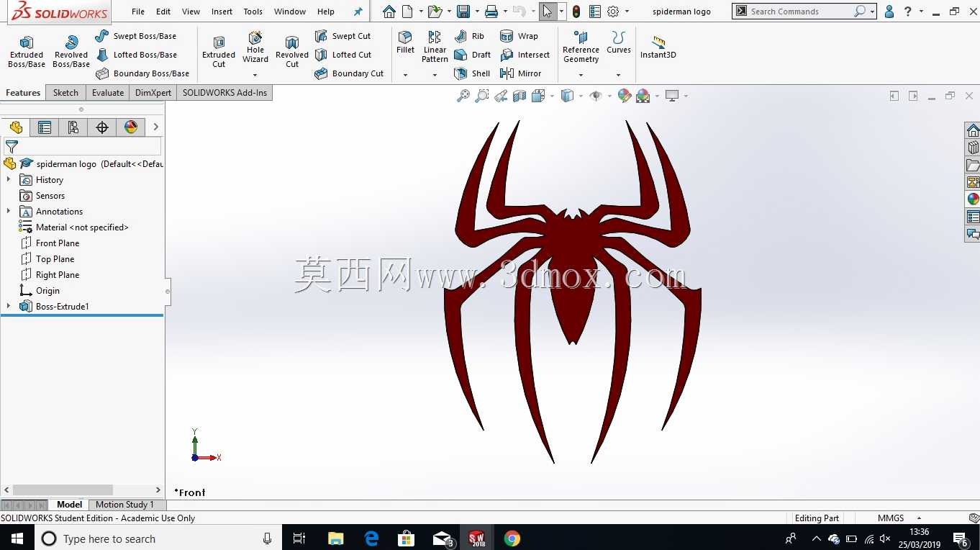The width and height of the screenshot is (980, 550).
Task: Open the Insert menu
Action: (x=222, y=12)
